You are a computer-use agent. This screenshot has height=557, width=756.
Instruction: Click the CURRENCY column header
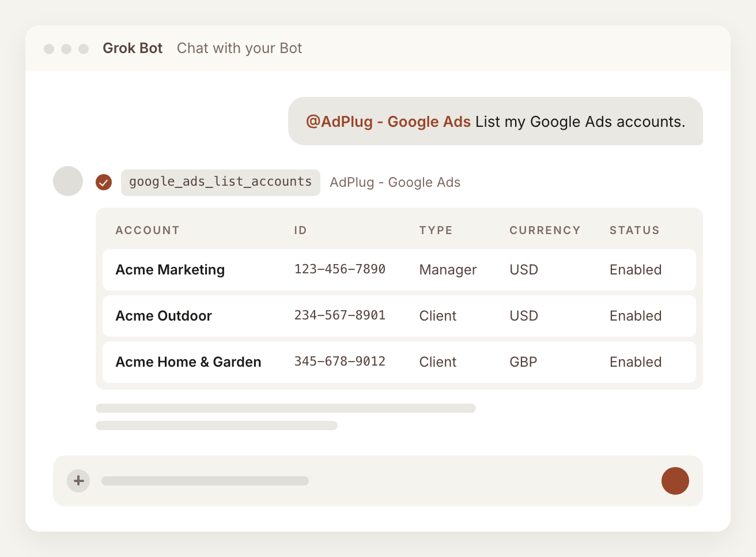545,231
